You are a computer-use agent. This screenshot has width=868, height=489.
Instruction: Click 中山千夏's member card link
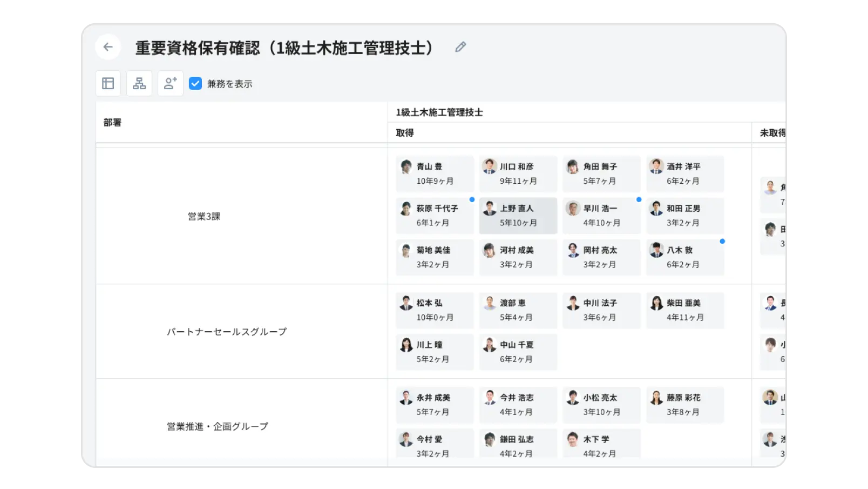[x=518, y=351]
